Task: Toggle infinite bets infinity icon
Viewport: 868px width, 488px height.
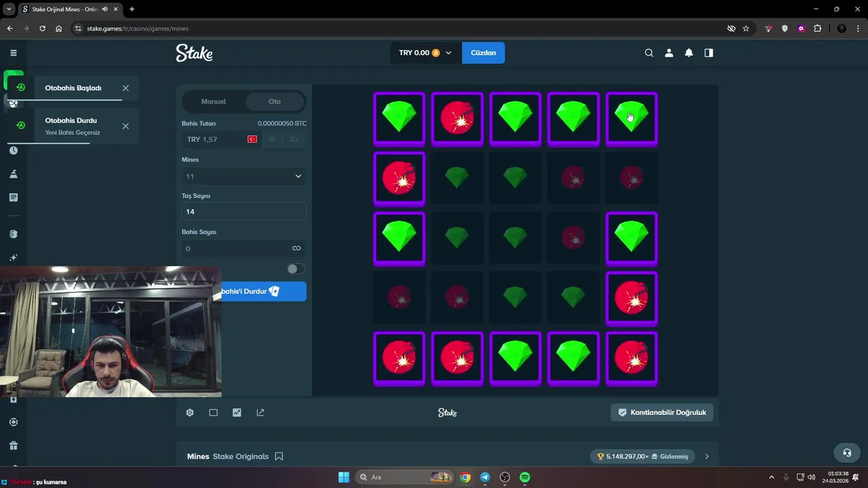Action: point(296,248)
